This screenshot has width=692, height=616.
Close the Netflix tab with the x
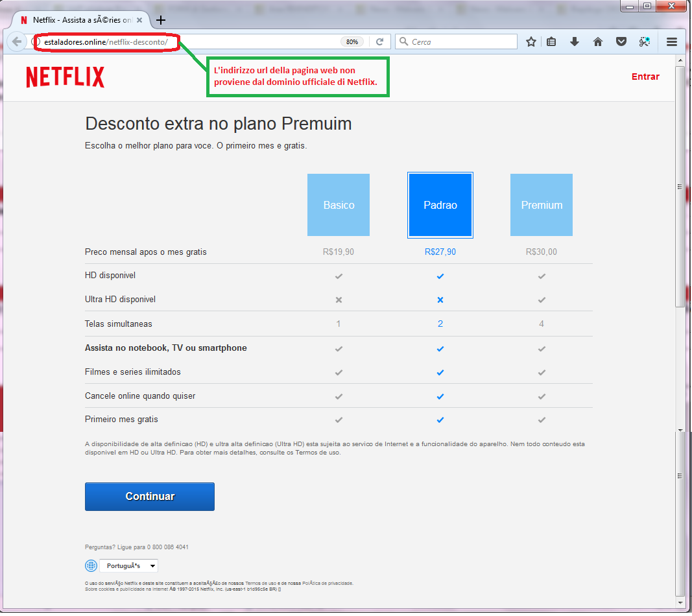click(139, 20)
